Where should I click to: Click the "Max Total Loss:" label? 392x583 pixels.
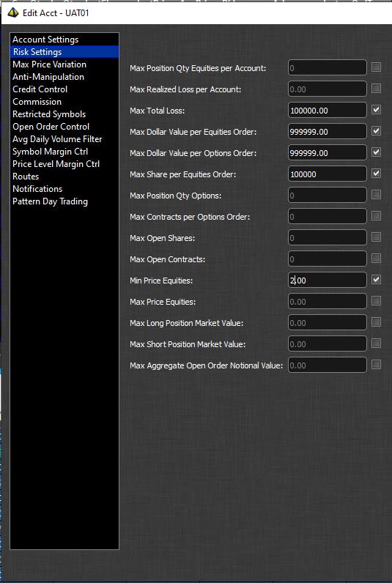(x=158, y=111)
